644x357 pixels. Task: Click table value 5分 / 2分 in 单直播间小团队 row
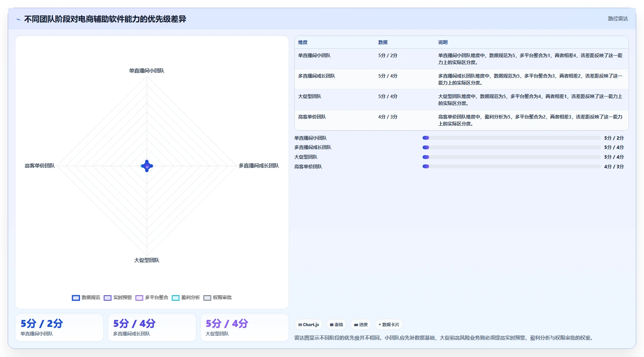click(387, 56)
